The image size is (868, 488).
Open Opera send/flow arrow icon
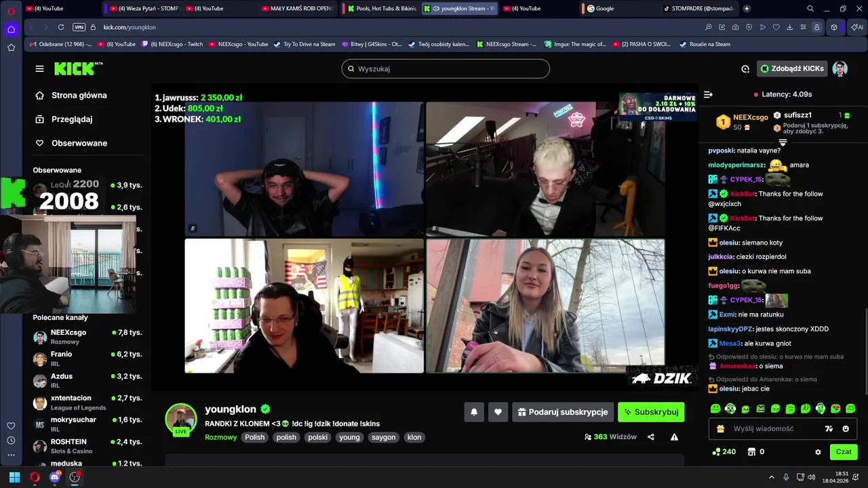[x=763, y=27]
